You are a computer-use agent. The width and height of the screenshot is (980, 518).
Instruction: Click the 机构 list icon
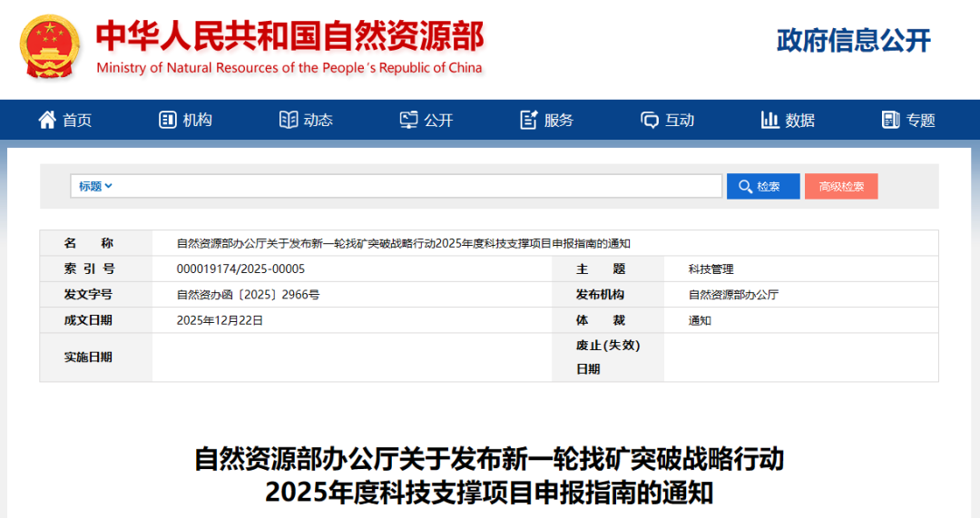click(167, 120)
